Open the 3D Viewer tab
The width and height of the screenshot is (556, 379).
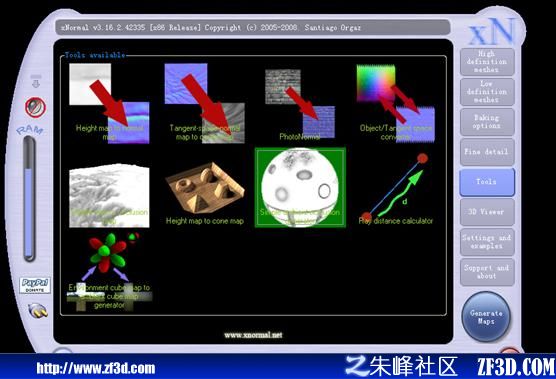click(x=487, y=212)
